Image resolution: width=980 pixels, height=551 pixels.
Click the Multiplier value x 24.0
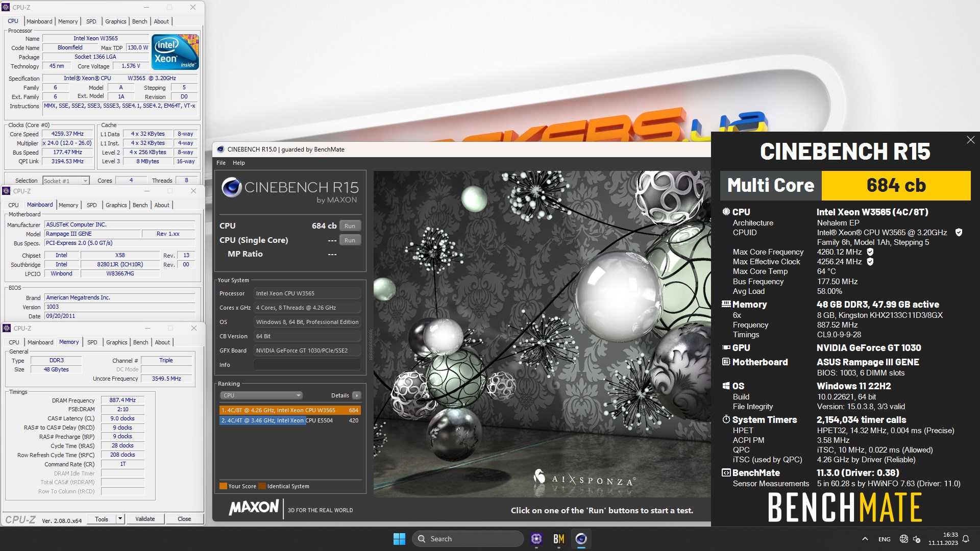[67, 143]
